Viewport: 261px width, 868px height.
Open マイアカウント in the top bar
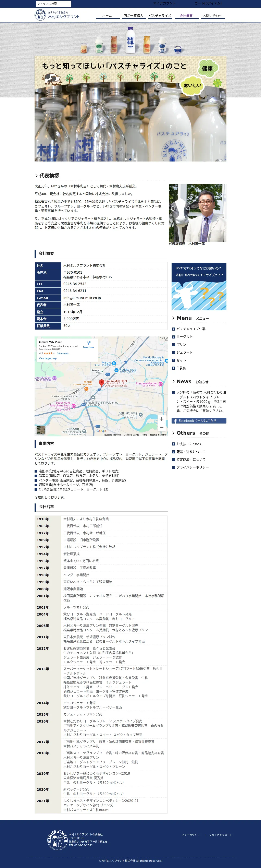[164, 3]
